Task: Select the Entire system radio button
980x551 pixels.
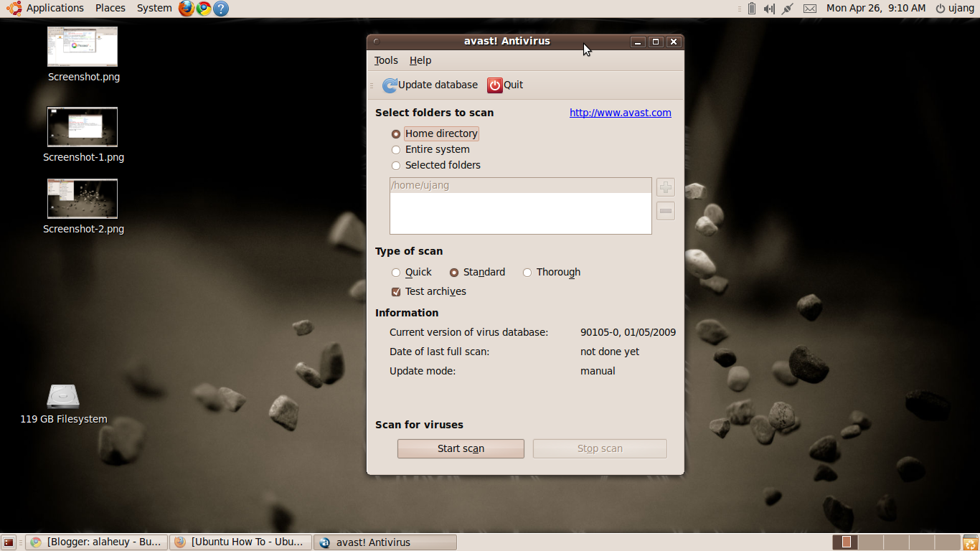Action: tap(396, 149)
